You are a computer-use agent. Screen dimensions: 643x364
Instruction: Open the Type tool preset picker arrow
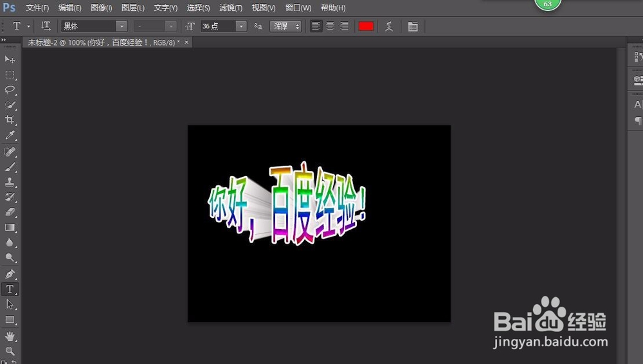click(x=29, y=26)
